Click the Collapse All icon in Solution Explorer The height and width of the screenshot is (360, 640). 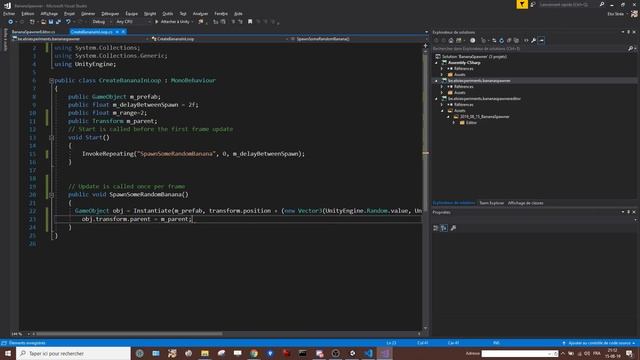[509, 40]
